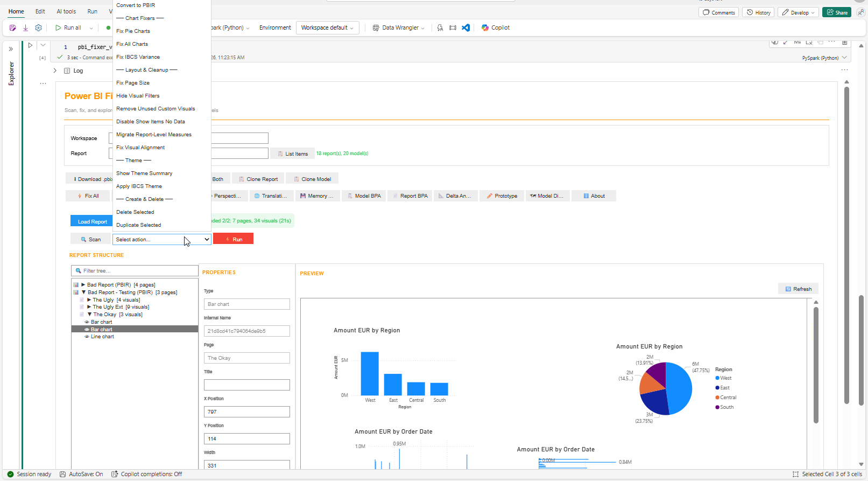Open cell language PySpark (Python) dropdown

coord(824,58)
